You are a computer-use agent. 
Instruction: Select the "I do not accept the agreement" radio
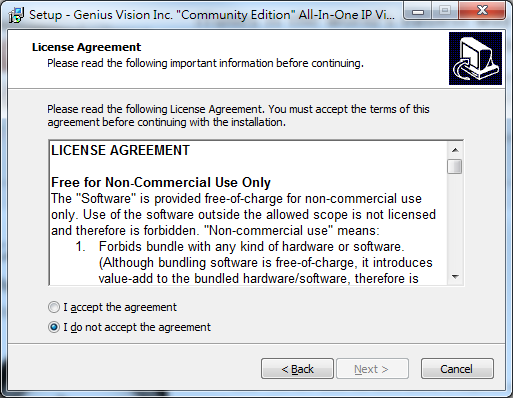54,327
